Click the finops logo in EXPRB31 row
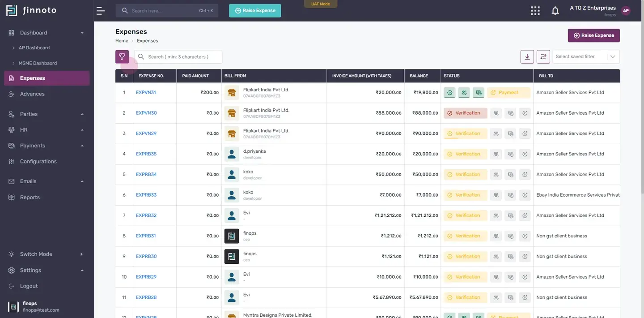 [x=232, y=236]
